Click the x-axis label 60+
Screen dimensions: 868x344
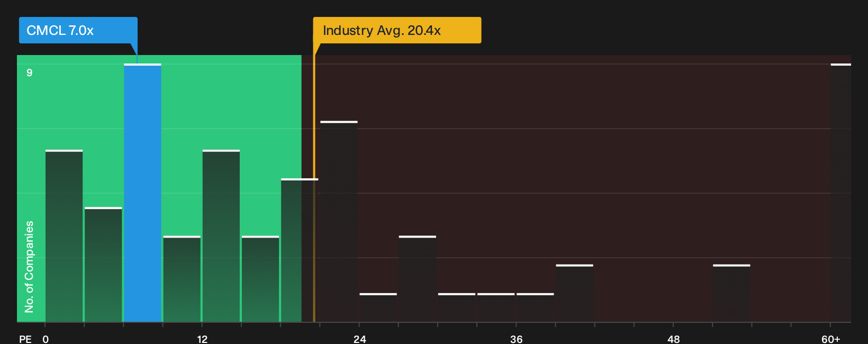click(830, 339)
